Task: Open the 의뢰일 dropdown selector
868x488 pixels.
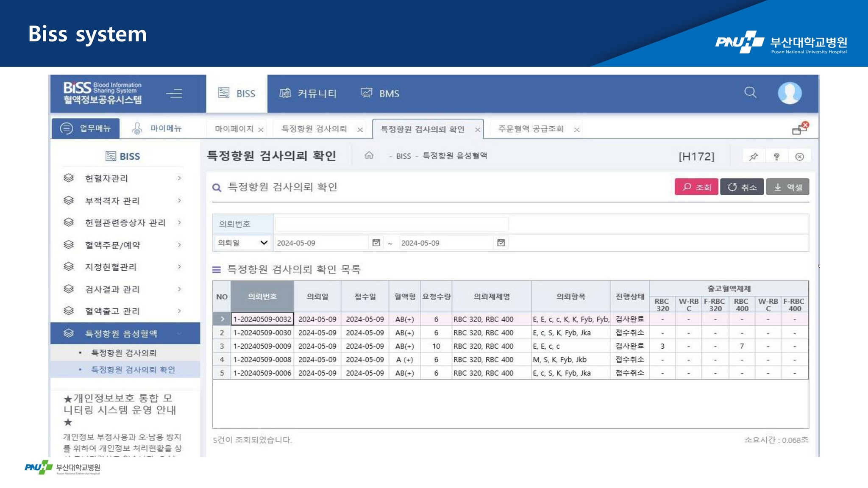Action: pyautogui.click(x=242, y=243)
